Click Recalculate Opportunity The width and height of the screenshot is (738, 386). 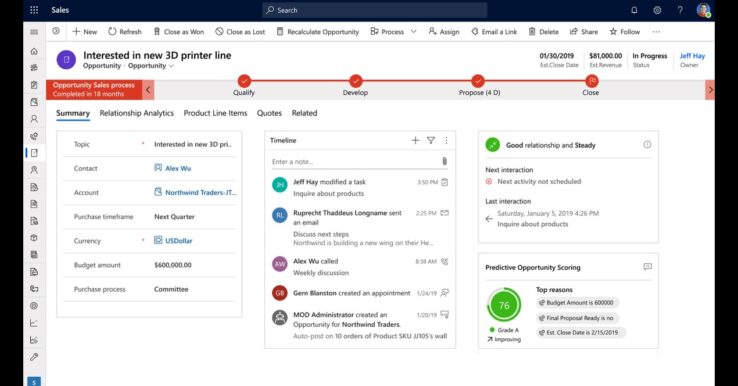[x=317, y=32]
